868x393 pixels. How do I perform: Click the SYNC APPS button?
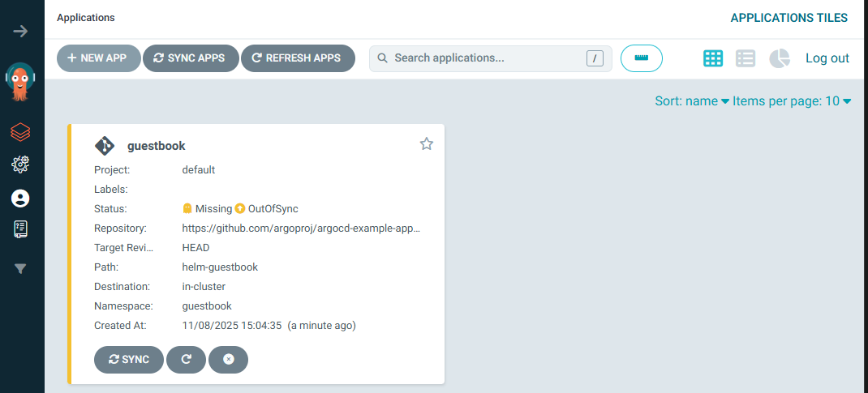(191, 58)
